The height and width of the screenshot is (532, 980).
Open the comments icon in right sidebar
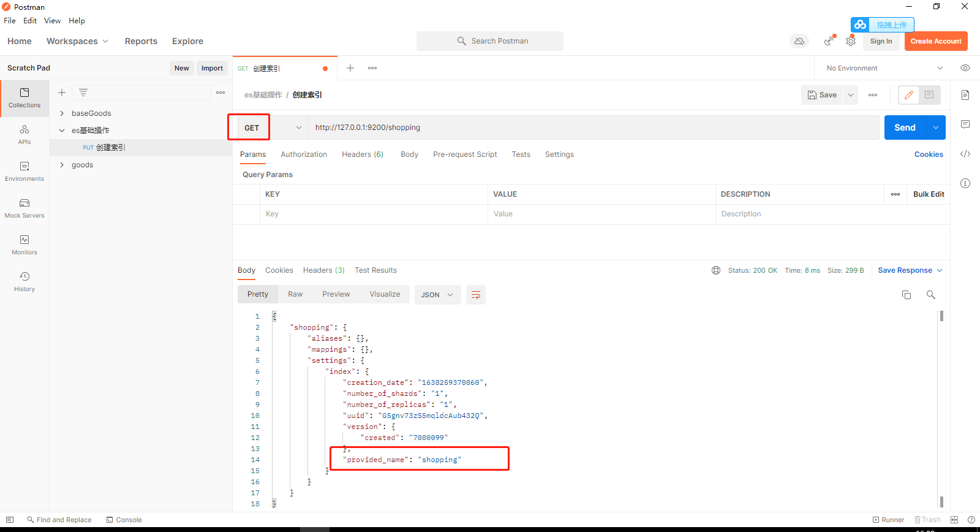(x=965, y=124)
